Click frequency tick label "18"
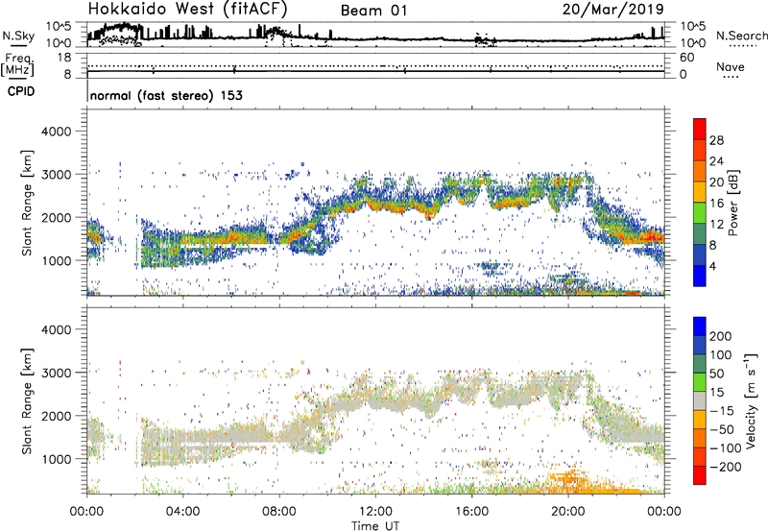 pyautogui.click(x=64, y=58)
